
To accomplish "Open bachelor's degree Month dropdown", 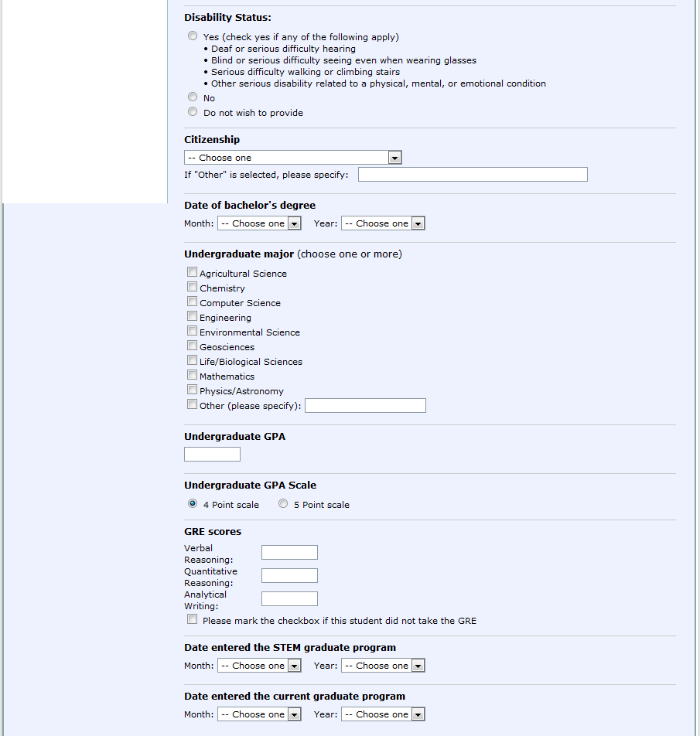I will [258, 223].
